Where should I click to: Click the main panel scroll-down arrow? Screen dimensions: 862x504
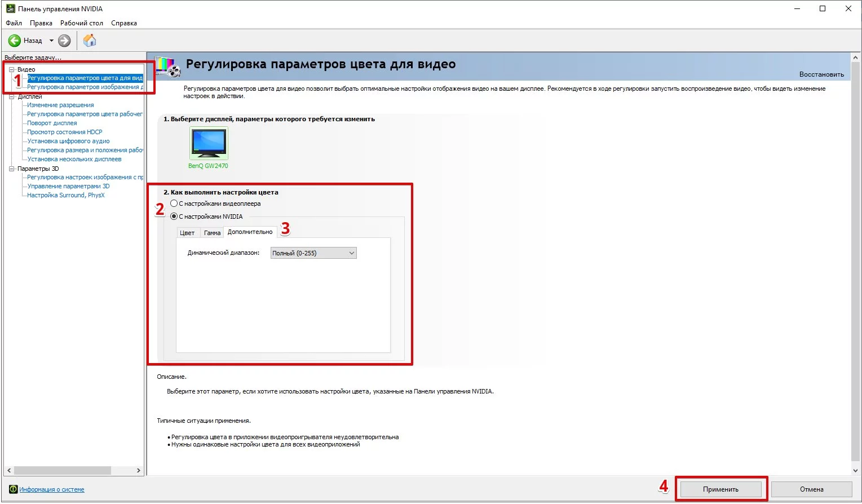pos(856,470)
